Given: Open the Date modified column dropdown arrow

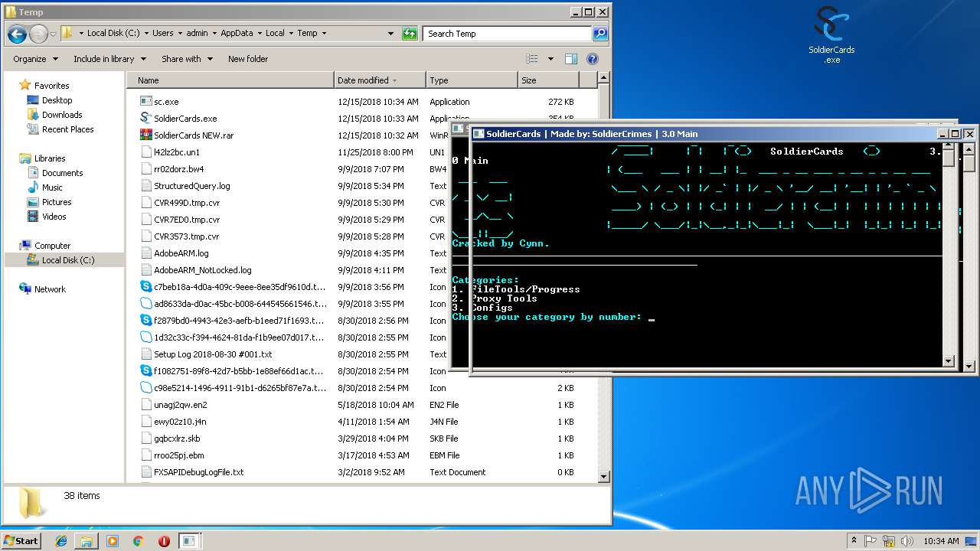Looking at the screenshot, I should point(395,80).
